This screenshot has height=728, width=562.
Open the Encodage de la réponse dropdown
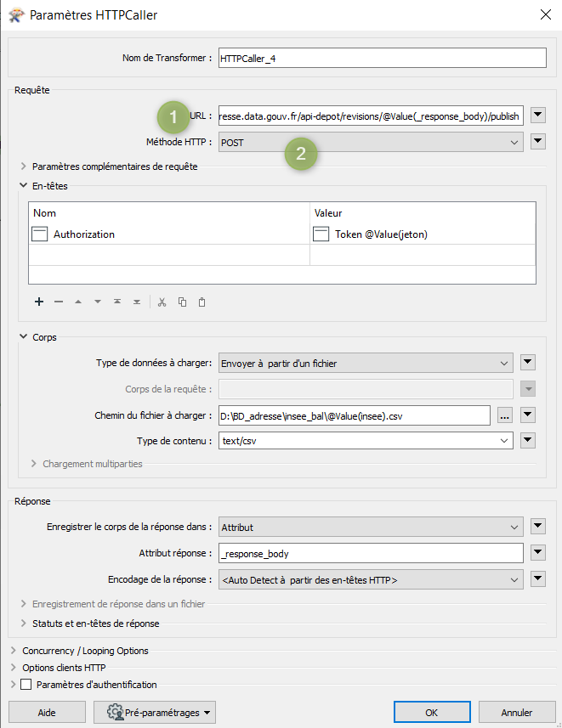[x=371, y=580]
